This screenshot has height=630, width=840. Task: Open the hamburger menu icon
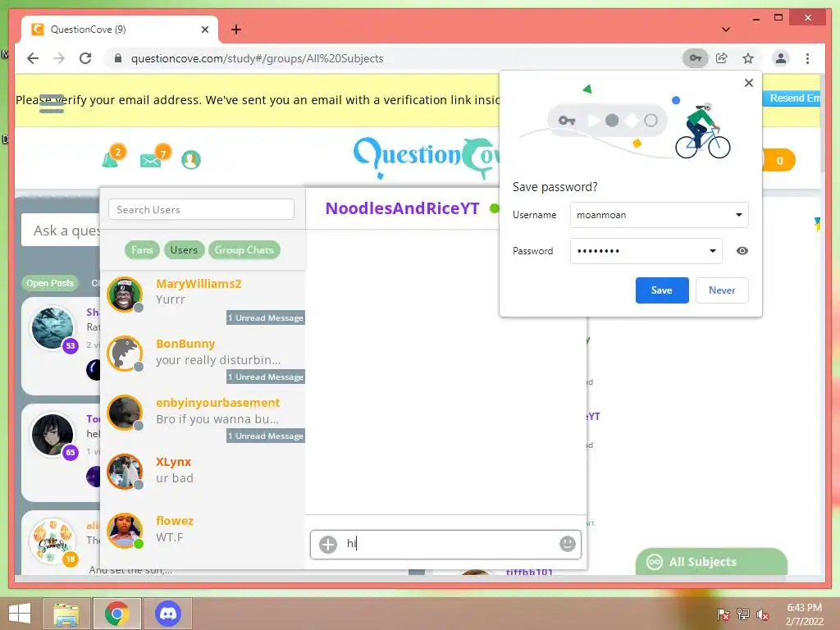click(x=52, y=104)
